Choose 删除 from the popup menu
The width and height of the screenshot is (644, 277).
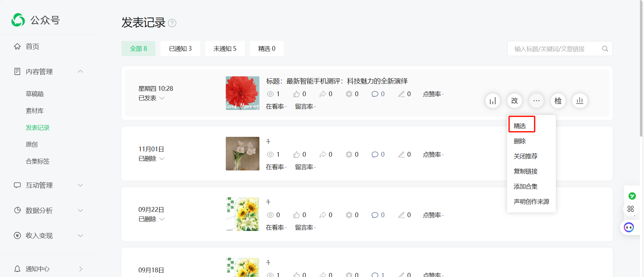click(x=520, y=141)
